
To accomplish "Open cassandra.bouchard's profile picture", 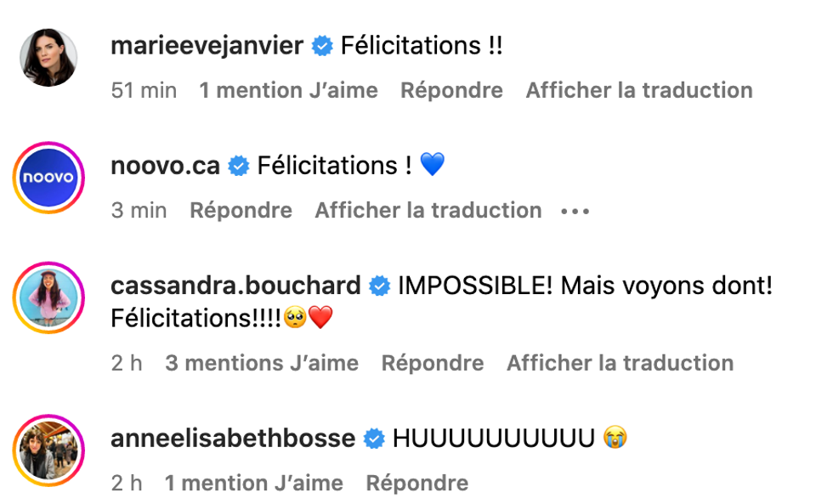I will (48, 298).
